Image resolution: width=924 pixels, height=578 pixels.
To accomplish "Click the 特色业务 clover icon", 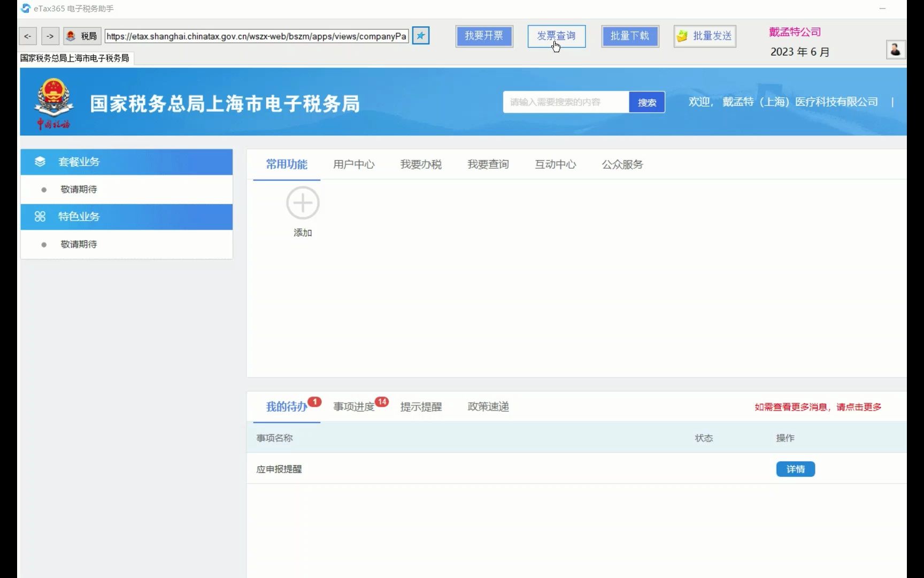I will 40,217.
